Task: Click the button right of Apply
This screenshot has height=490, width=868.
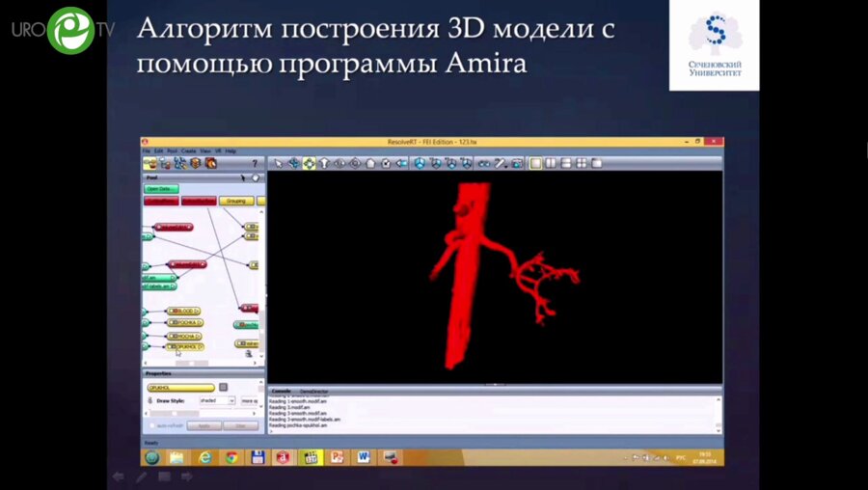Action: coord(241,425)
